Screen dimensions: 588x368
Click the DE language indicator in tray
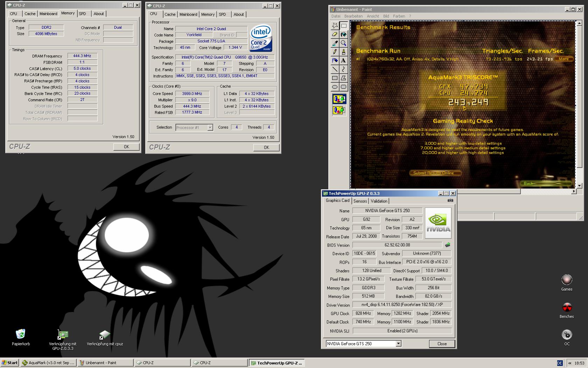[559, 363]
